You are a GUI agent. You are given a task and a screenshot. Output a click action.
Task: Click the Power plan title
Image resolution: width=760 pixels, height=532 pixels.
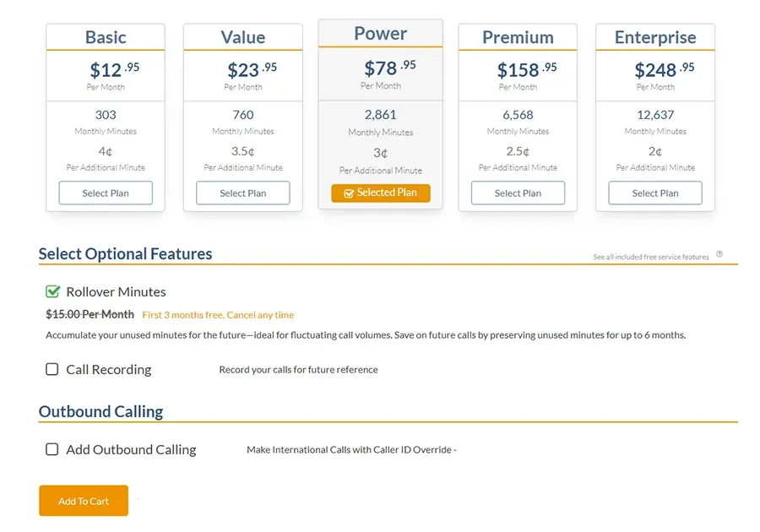pyautogui.click(x=381, y=34)
